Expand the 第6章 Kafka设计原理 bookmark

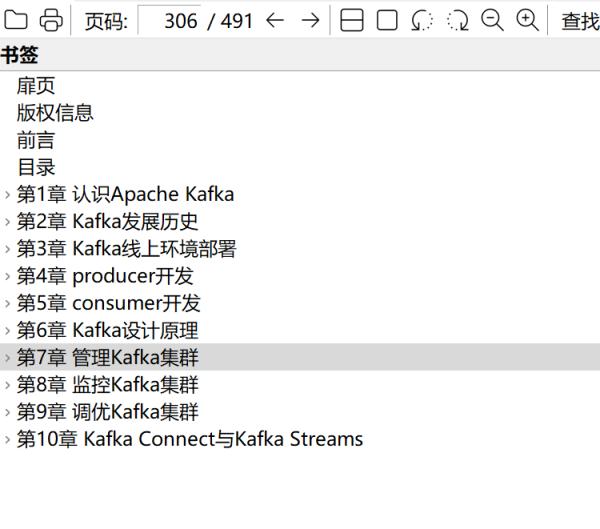point(7,331)
